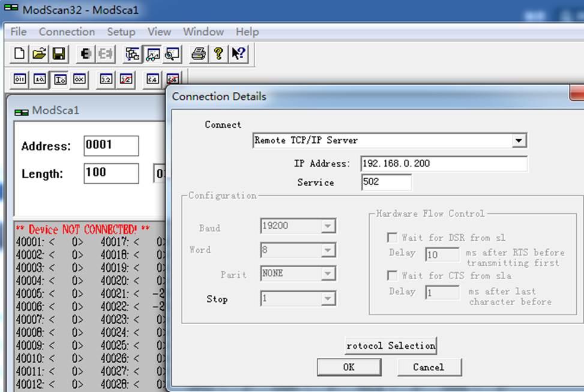Click the Protocol Selection button

[x=391, y=345]
